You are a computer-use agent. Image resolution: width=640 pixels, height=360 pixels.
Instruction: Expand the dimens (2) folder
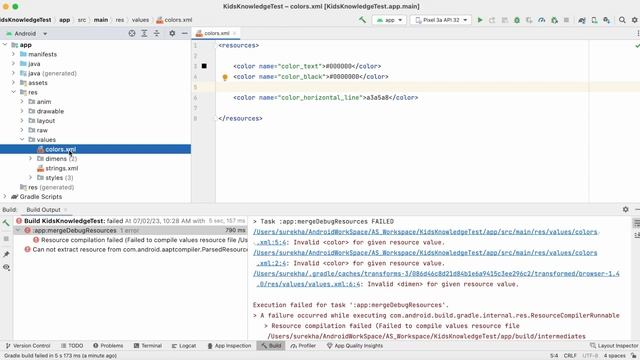click(31, 158)
